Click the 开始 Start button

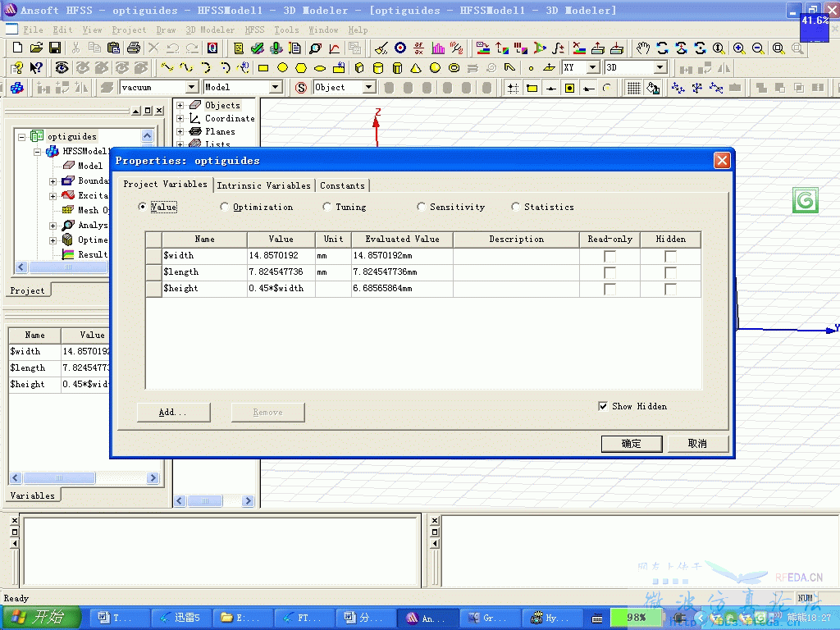click(x=41, y=617)
